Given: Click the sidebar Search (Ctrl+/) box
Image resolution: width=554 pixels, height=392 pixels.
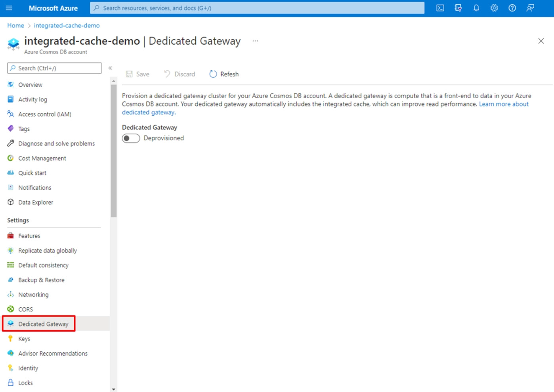Looking at the screenshot, I should coord(54,68).
